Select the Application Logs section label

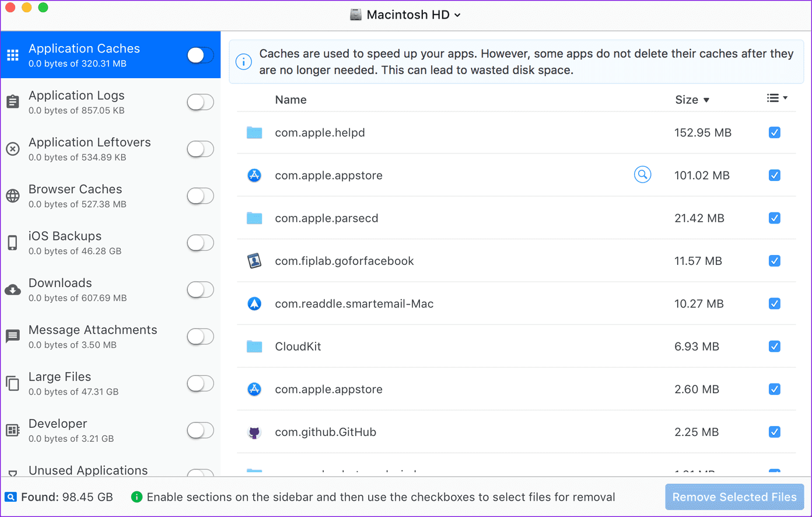[x=76, y=95]
